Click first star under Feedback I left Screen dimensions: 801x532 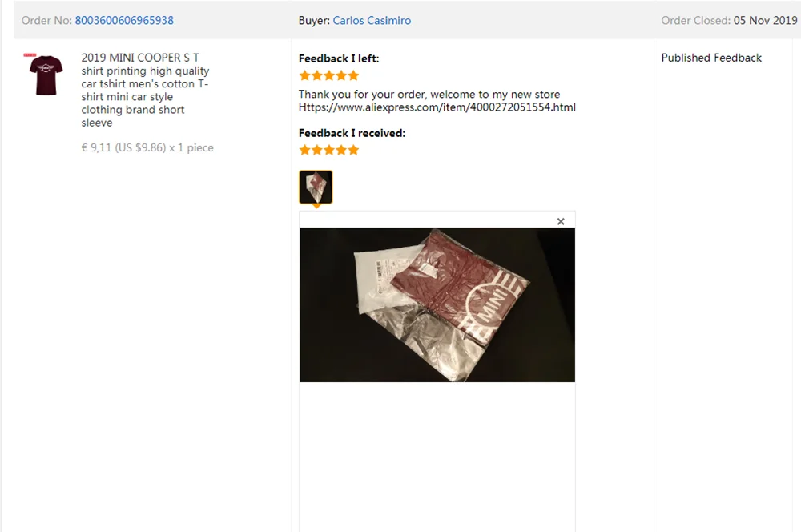pyautogui.click(x=305, y=75)
